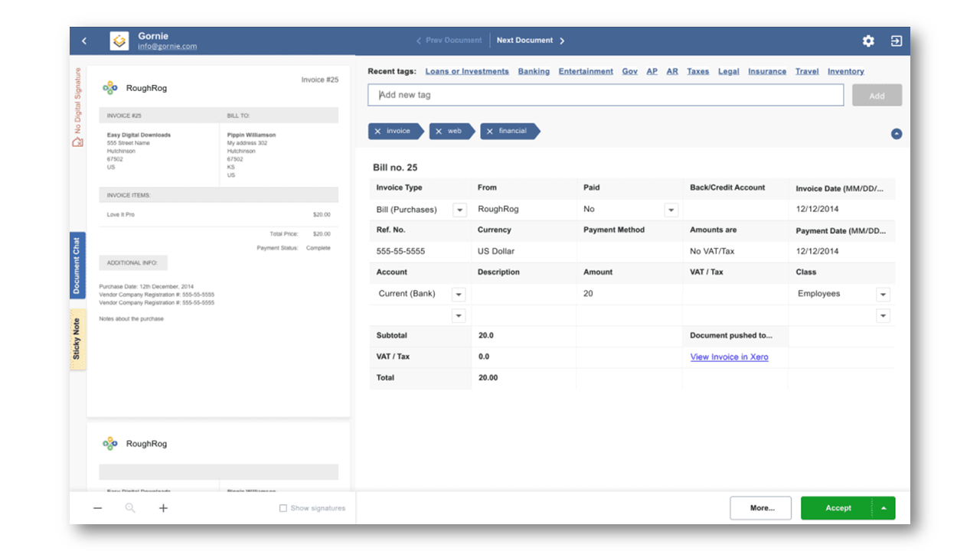Image resolution: width=980 pixels, height=551 pixels.
Task: Open Invoice Type dropdown
Action: [x=459, y=210]
